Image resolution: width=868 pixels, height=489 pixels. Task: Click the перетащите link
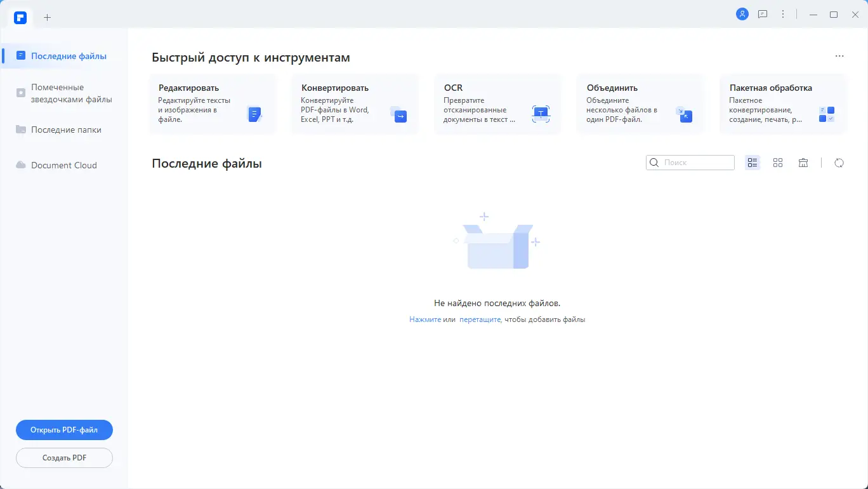(x=480, y=319)
